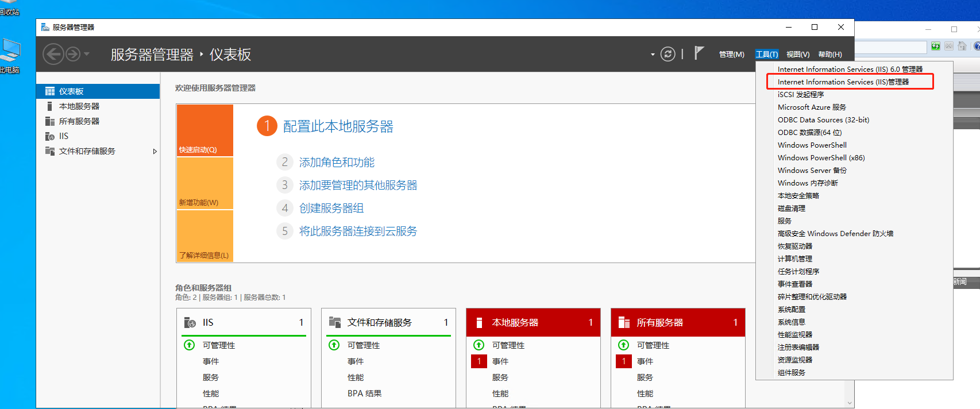The width and height of the screenshot is (980, 409).
Task: Choose 服务 from the tools menu
Action: coord(785,221)
